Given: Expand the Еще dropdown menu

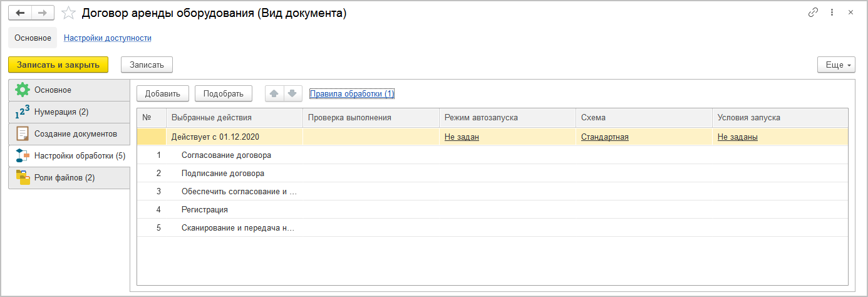Looking at the screenshot, I should [835, 65].
